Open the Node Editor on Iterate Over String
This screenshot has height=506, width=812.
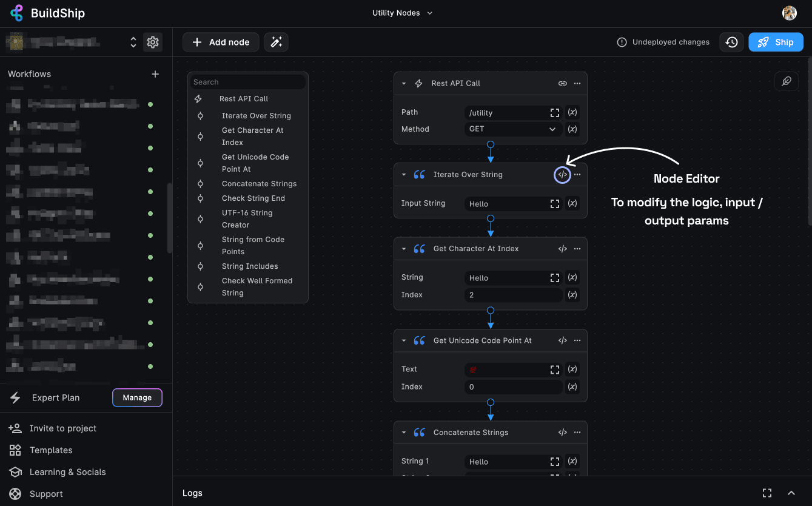562,175
